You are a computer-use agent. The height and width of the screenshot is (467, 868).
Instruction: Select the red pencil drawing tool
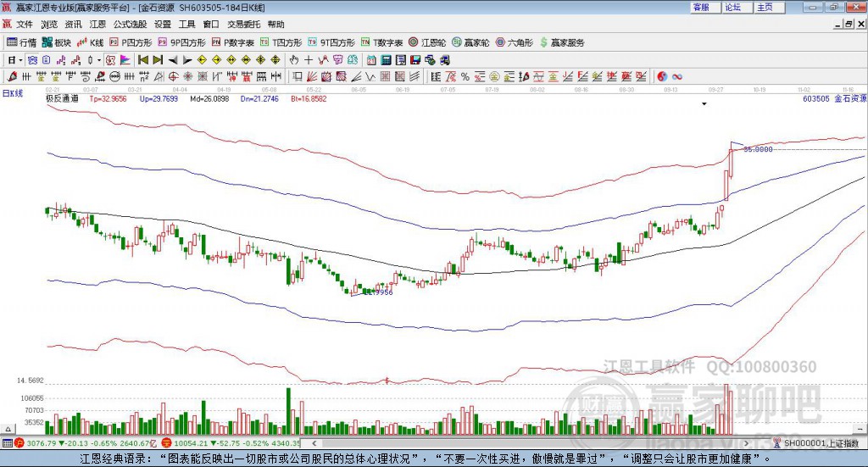(12, 76)
